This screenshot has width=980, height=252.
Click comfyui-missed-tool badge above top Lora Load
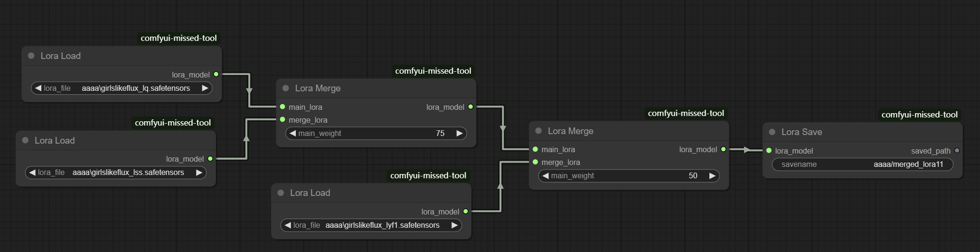179,38
